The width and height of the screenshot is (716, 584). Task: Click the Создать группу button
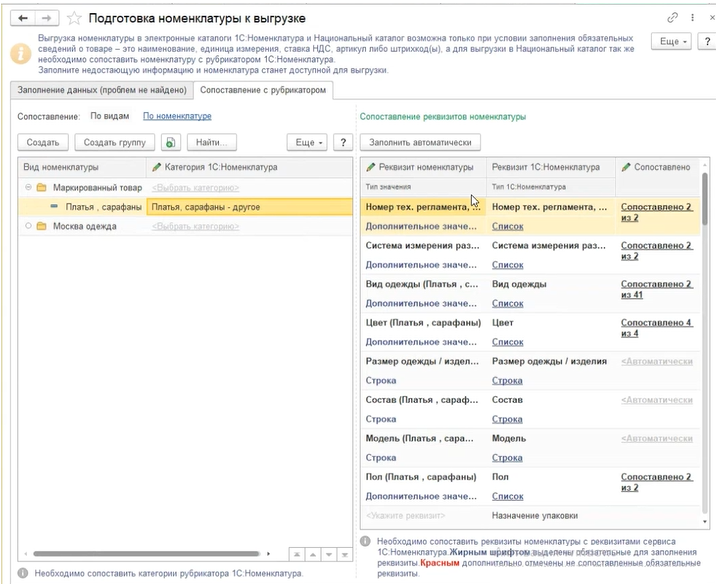[x=115, y=142]
